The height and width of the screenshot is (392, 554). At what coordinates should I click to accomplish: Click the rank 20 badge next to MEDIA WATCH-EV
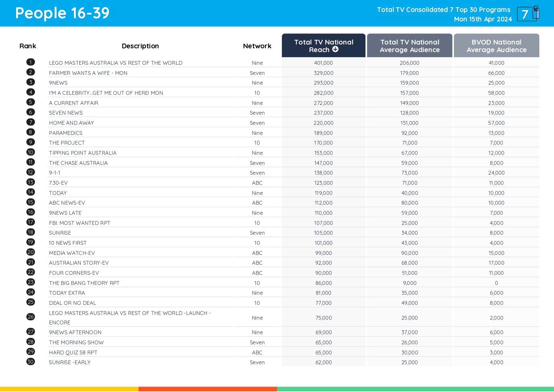coord(30,252)
